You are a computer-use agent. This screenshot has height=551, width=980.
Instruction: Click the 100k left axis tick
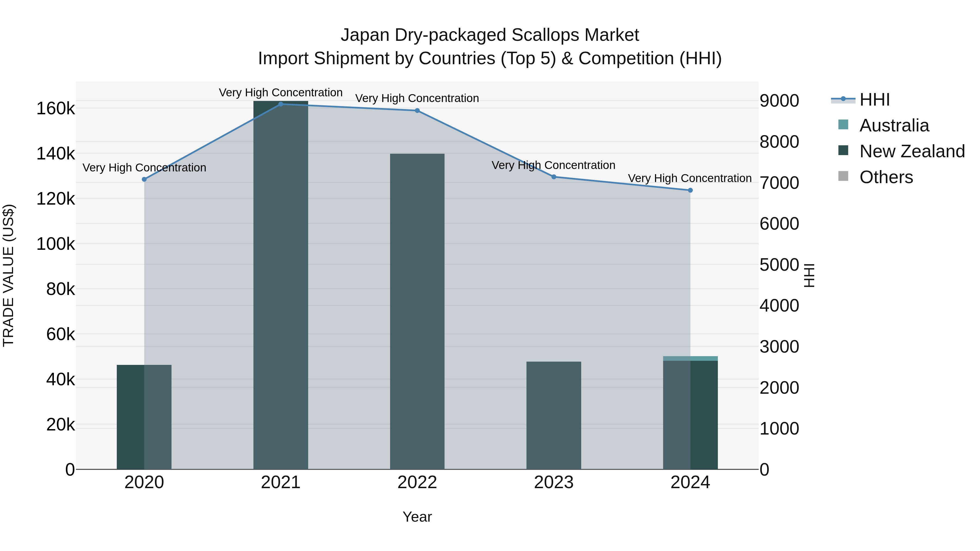[x=56, y=244]
